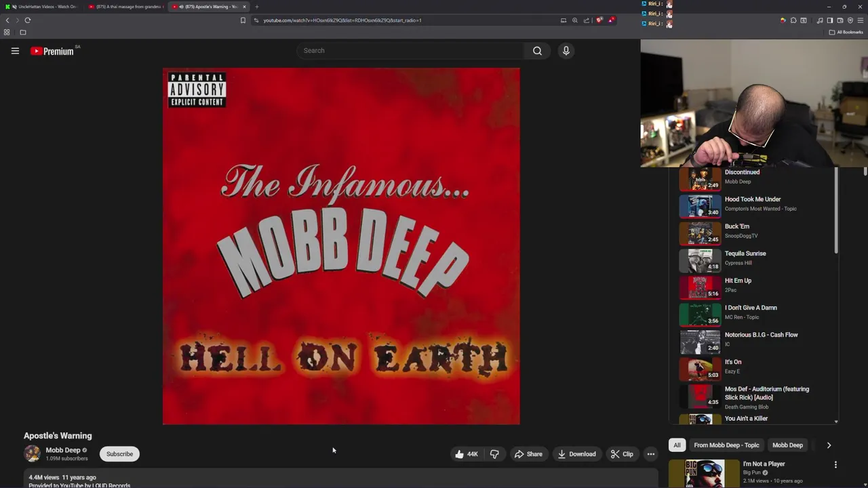
Task: Start voice search with the microphone icon
Action: click(566, 51)
